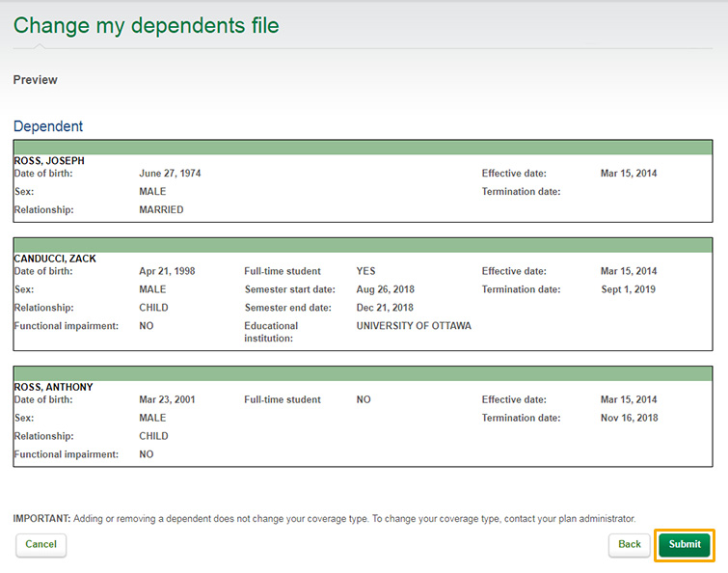The width and height of the screenshot is (728, 573).
Task: Click the Change my dependents file title
Action: coord(147,25)
